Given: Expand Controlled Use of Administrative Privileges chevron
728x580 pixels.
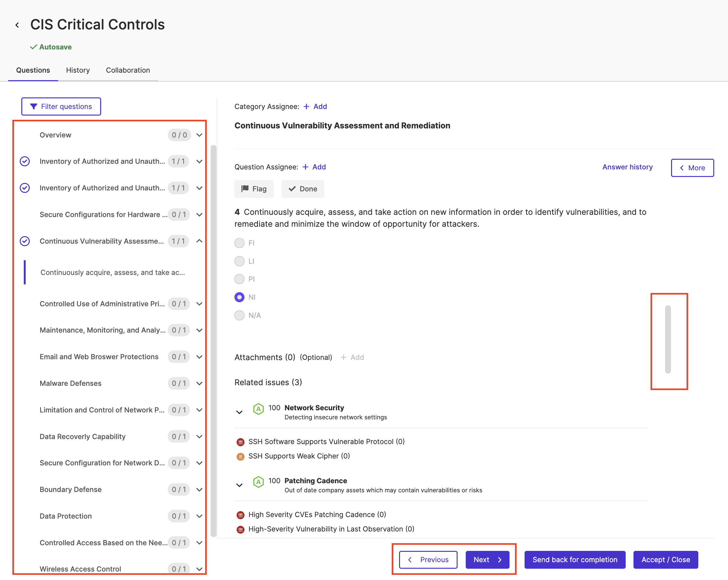Looking at the screenshot, I should pyautogui.click(x=200, y=304).
